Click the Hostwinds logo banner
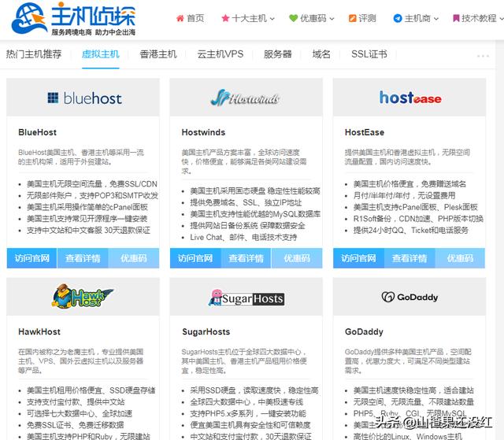The height and width of the screenshot is (440, 504). pos(246,98)
